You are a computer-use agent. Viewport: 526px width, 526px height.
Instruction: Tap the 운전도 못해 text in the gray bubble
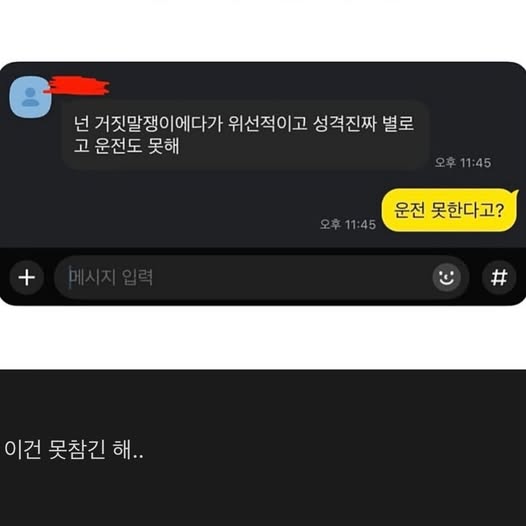[137, 146]
